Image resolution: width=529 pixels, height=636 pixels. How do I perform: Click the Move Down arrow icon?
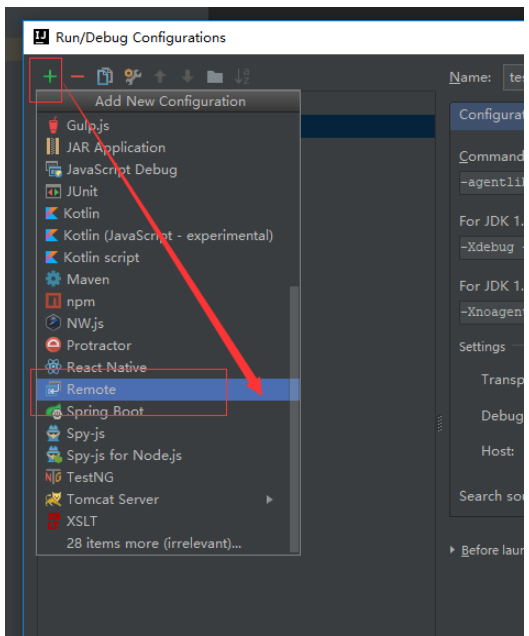(x=187, y=76)
